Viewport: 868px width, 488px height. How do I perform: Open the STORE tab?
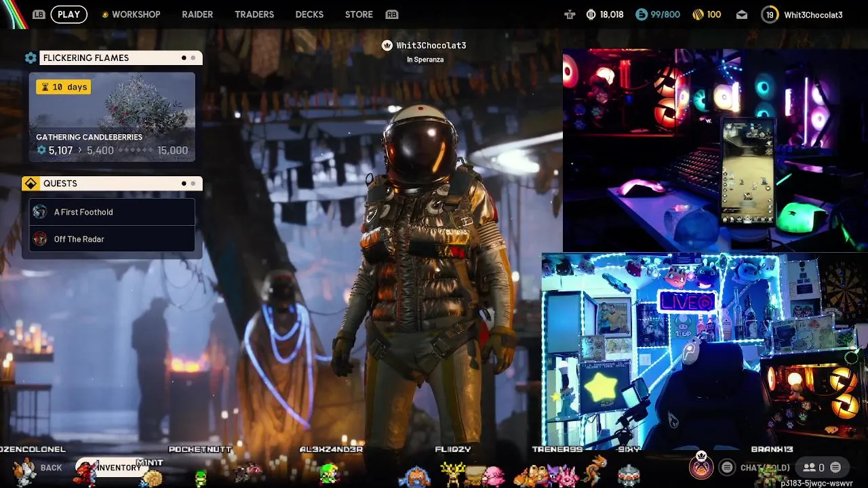click(359, 14)
